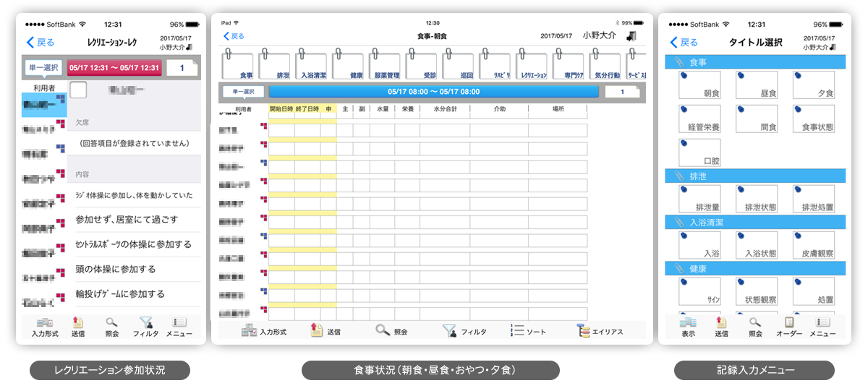
Task: Go back using 戻る in the title selection screen
Action: click(684, 43)
